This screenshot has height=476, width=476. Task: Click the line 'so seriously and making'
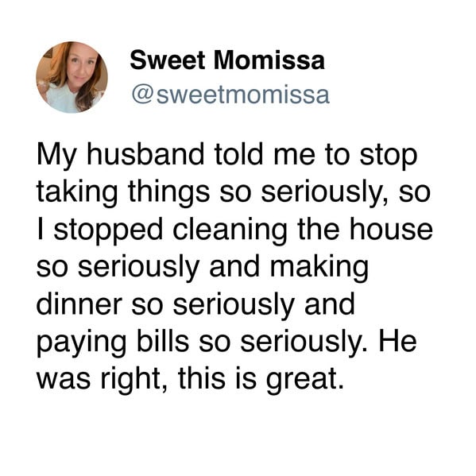(x=203, y=268)
